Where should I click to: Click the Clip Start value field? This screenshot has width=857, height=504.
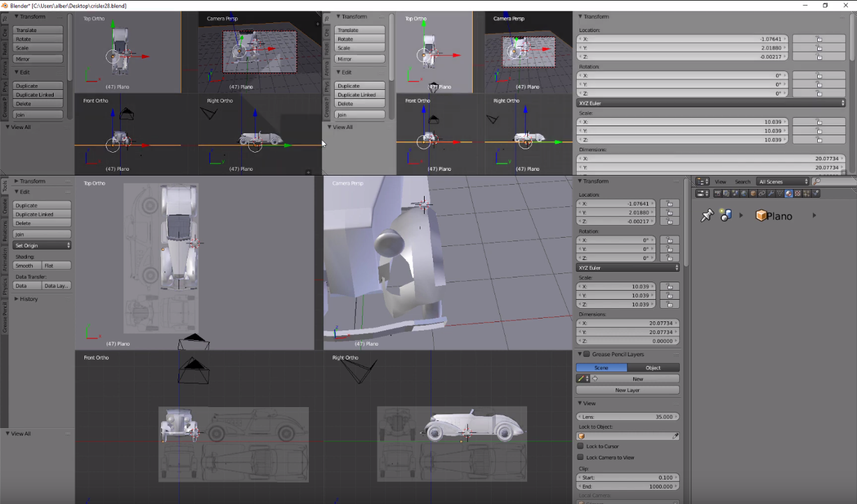coord(628,478)
